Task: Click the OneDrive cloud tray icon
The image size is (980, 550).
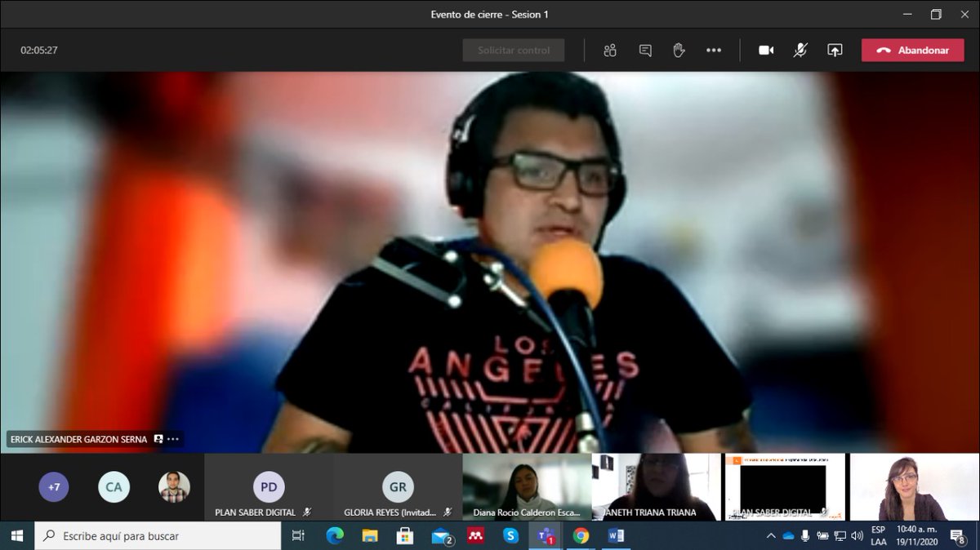Action: (788, 536)
